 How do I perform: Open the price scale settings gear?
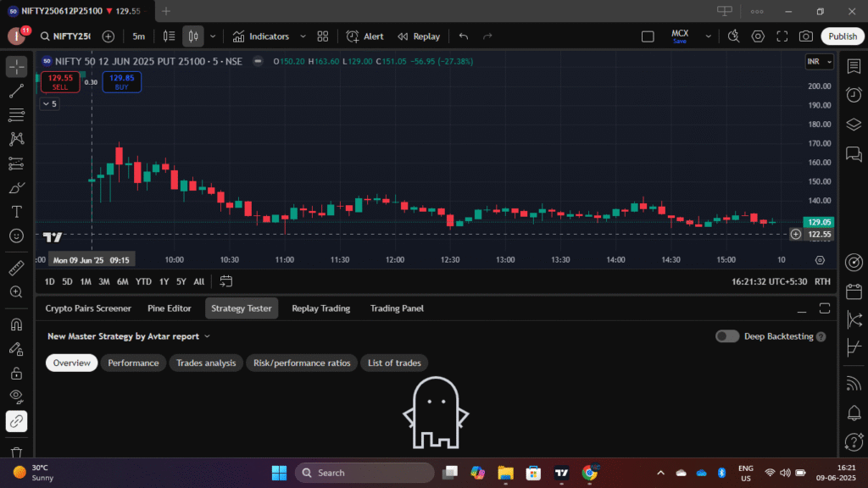[820, 260]
